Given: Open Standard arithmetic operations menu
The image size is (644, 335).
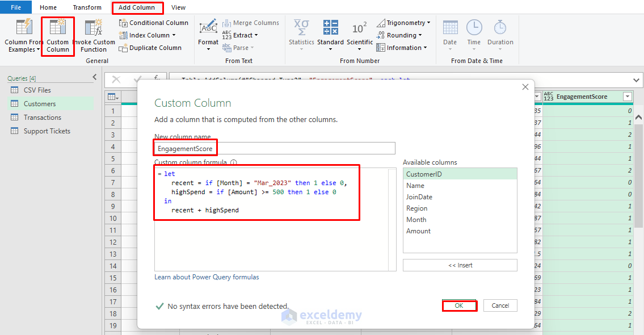Looking at the screenshot, I should pos(330,36).
